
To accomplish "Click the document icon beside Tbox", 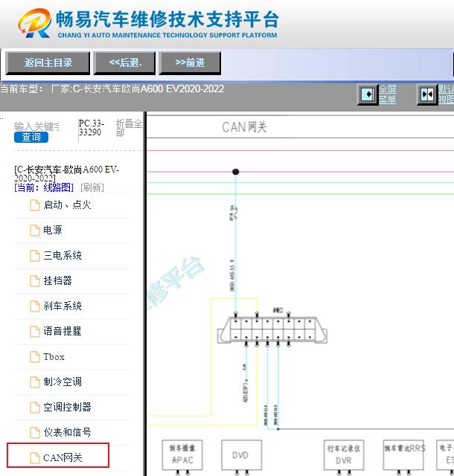I will (35, 357).
